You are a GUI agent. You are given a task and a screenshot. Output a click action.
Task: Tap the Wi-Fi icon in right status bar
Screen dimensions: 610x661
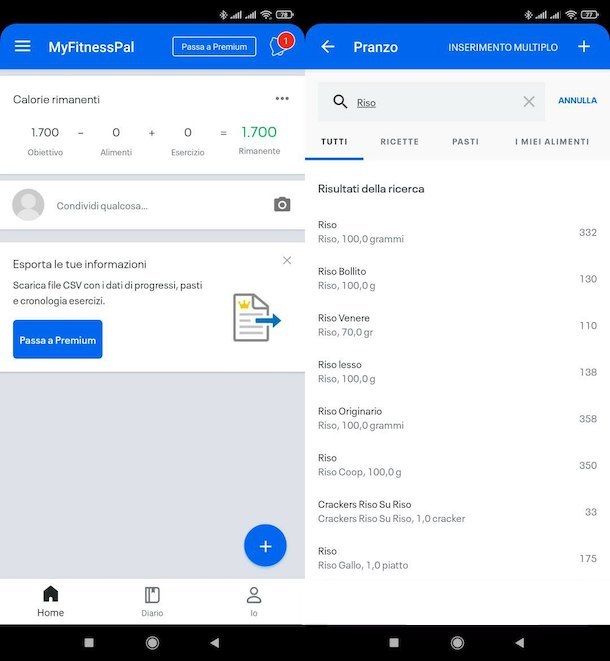[x=571, y=15]
